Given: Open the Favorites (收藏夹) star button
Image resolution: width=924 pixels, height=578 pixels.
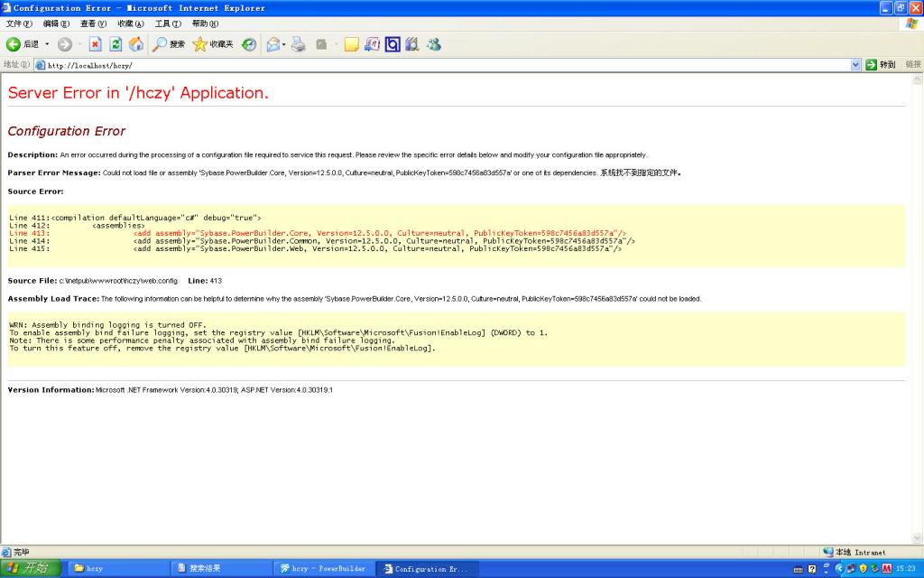Looking at the screenshot, I should [213, 44].
